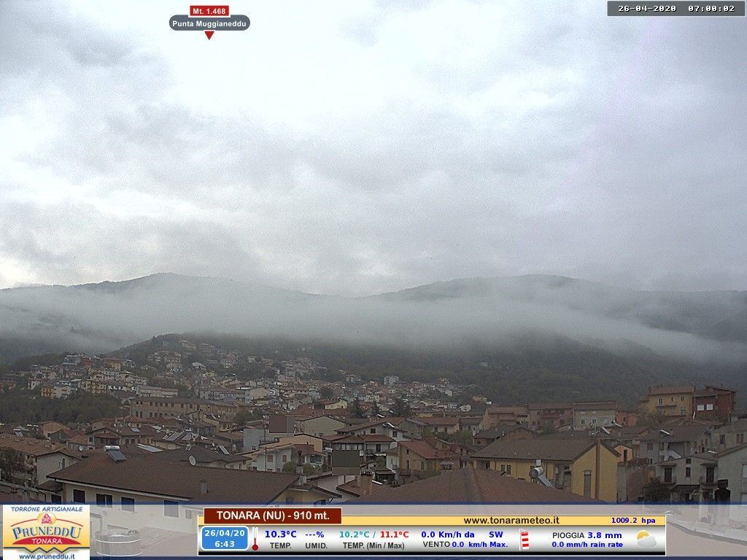Click the UMID. label

coord(316,545)
